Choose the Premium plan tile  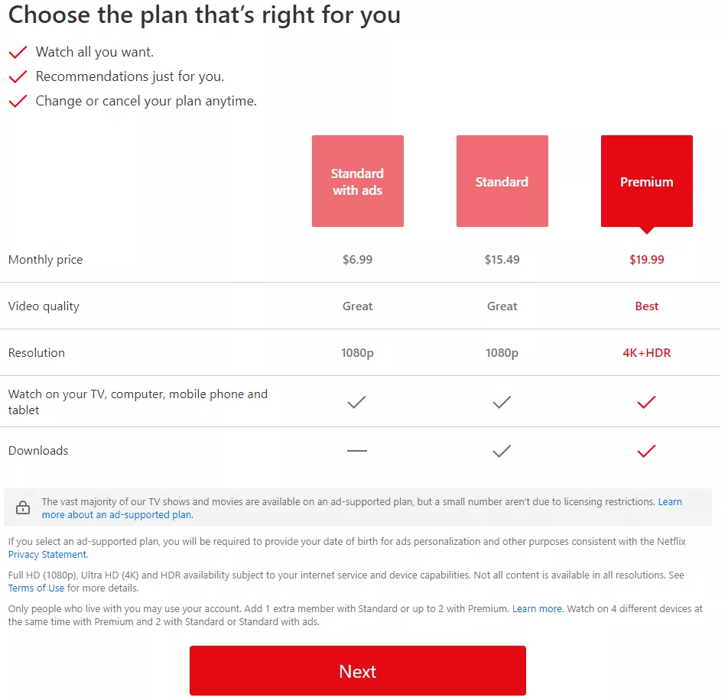coord(646,181)
